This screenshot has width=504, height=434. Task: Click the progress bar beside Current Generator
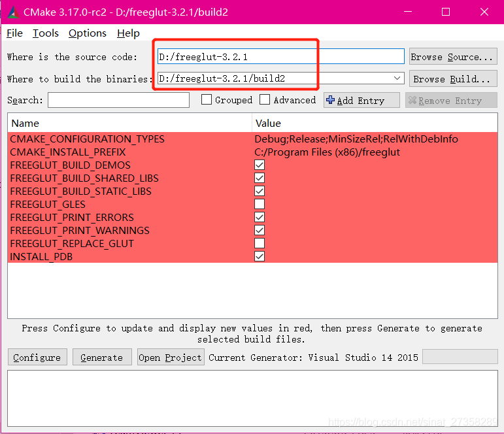[x=460, y=357]
